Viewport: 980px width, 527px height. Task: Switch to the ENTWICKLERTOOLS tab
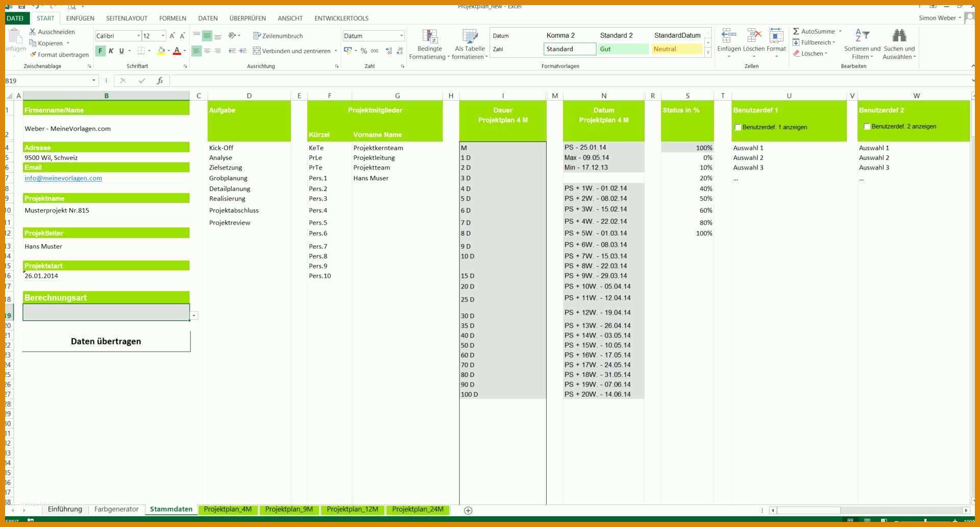coord(341,18)
